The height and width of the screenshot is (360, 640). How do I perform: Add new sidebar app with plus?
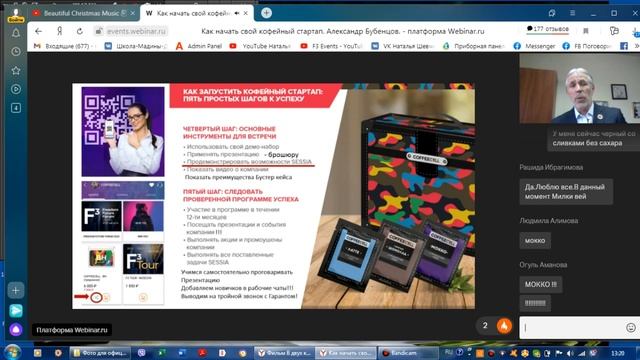(x=16, y=291)
